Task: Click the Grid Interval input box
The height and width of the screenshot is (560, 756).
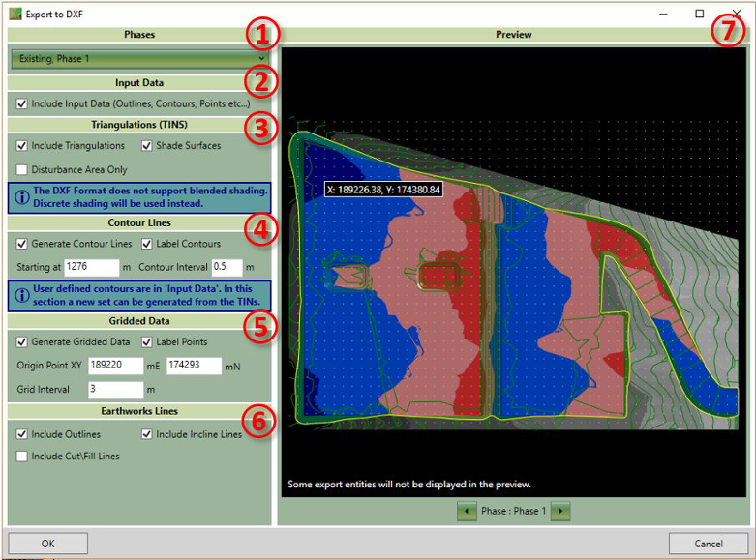Action: 114,389
